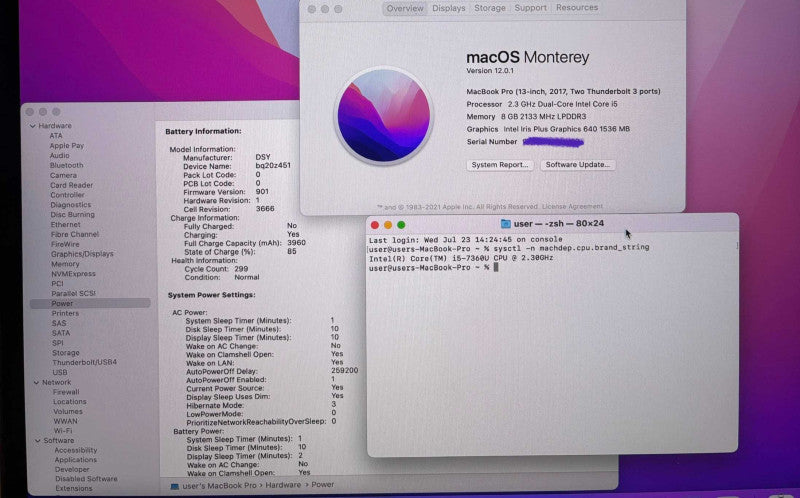Click the folder icon in Terminal title bar
This screenshot has height=498, width=800.
tap(505, 223)
